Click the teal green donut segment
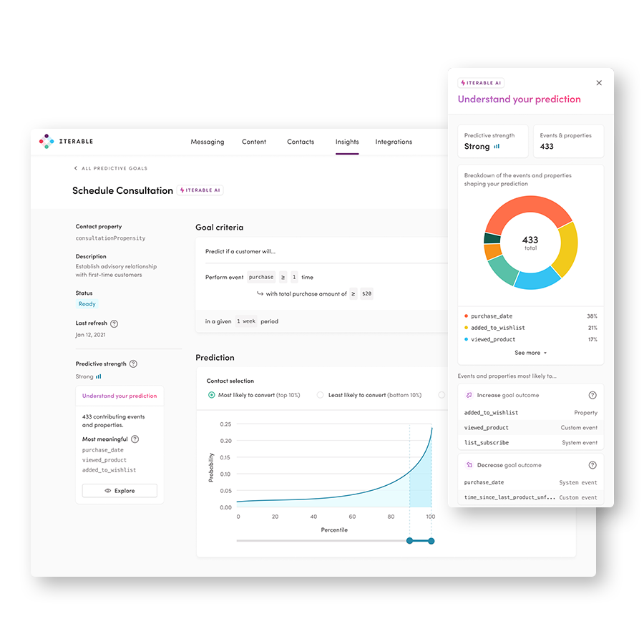This screenshot has height=644, width=644. click(503, 269)
